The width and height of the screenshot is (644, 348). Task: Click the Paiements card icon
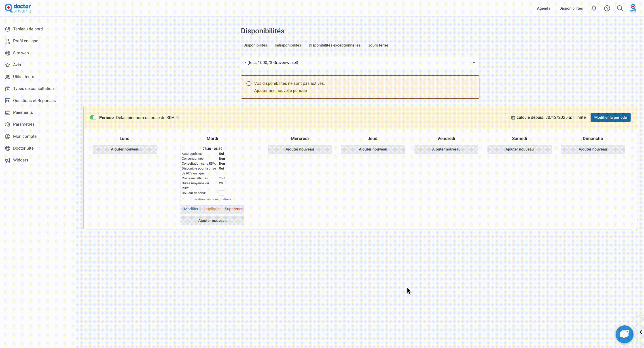tap(8, 112)
